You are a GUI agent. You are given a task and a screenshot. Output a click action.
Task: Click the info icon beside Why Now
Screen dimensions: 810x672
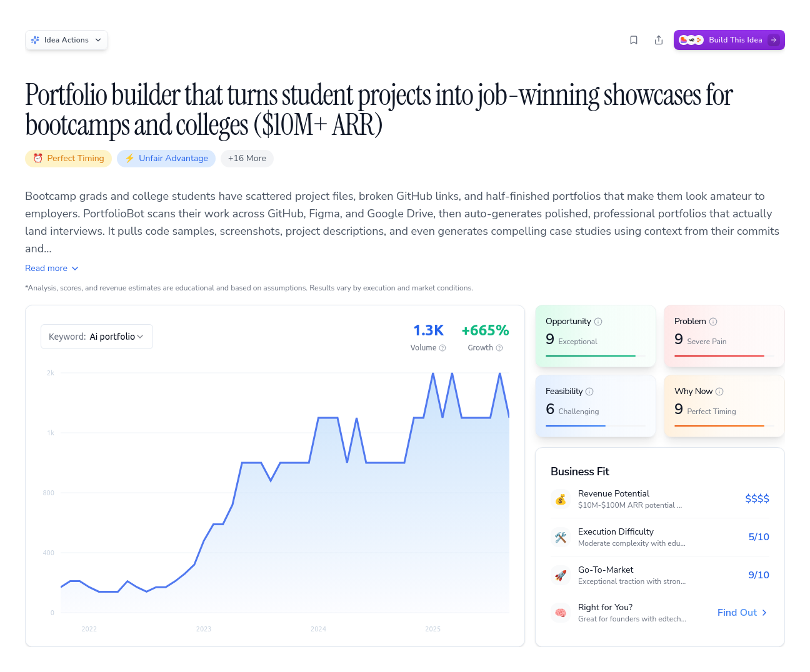(x=719, y=392)
